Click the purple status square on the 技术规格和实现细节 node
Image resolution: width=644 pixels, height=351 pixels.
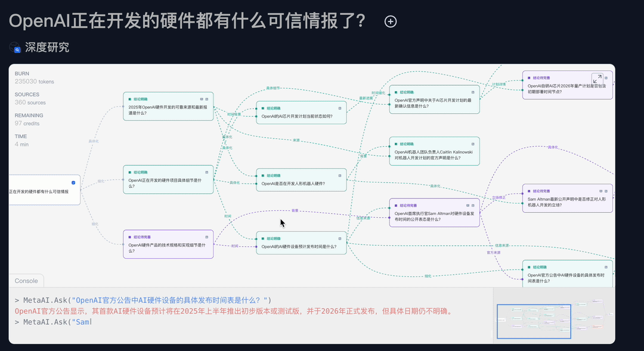tap(130, 237)
